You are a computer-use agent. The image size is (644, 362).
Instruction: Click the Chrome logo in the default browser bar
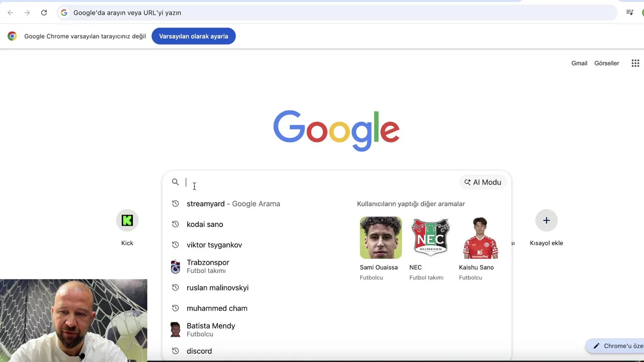(12, 36)
